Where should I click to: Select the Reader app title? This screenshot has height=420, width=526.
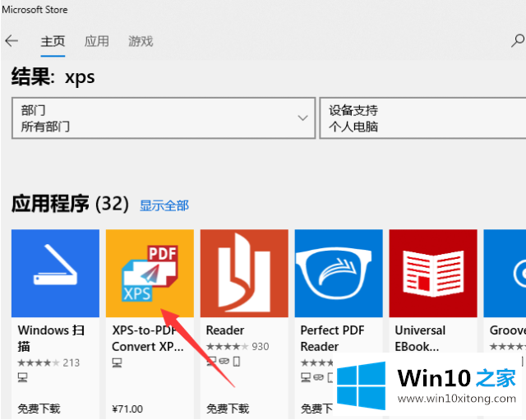225,330
